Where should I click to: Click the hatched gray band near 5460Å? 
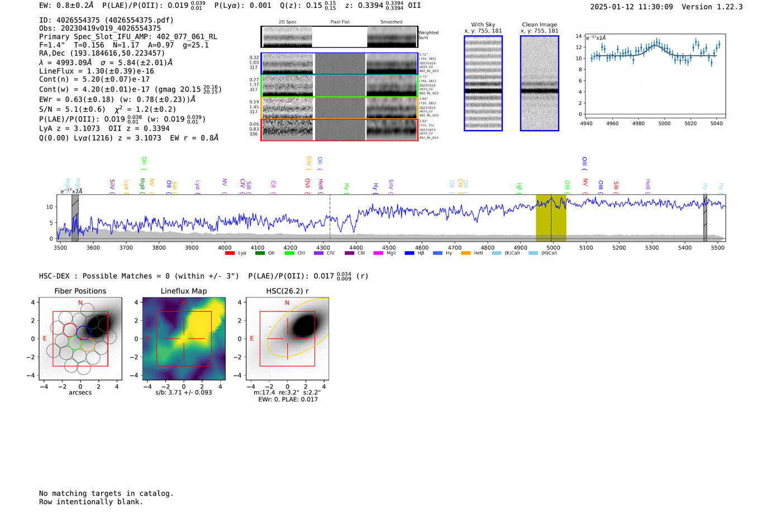coord(705,218)
